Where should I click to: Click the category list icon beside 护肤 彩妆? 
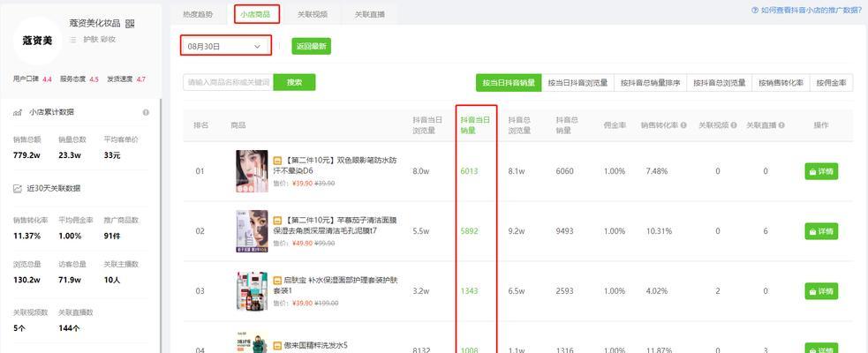click(x=72, y=40)
